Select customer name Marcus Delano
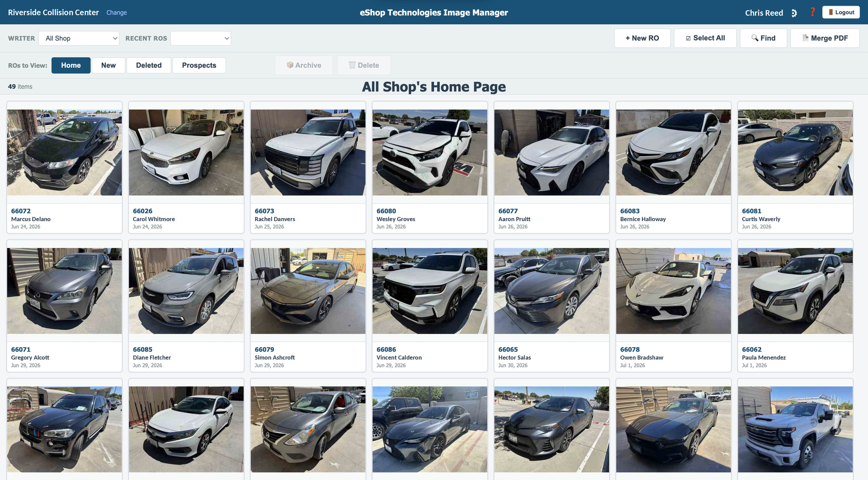Screen dimensions: 868x480 click(31, 219)
